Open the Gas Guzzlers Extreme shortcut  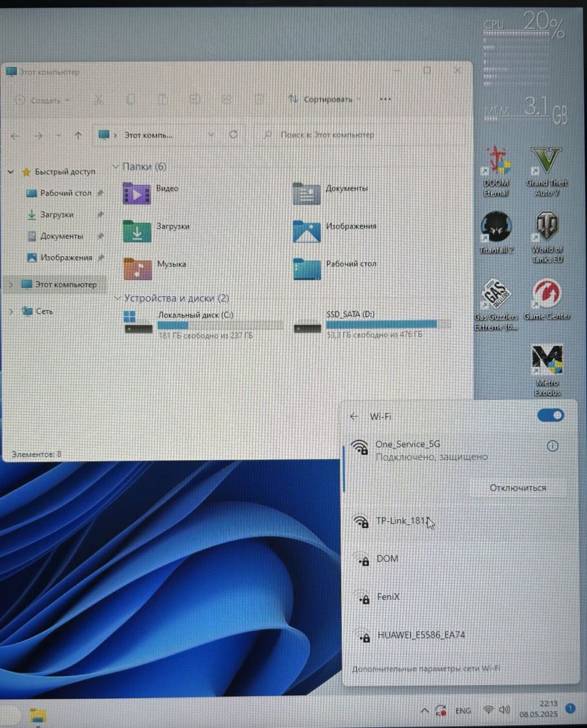coord(496,304)
